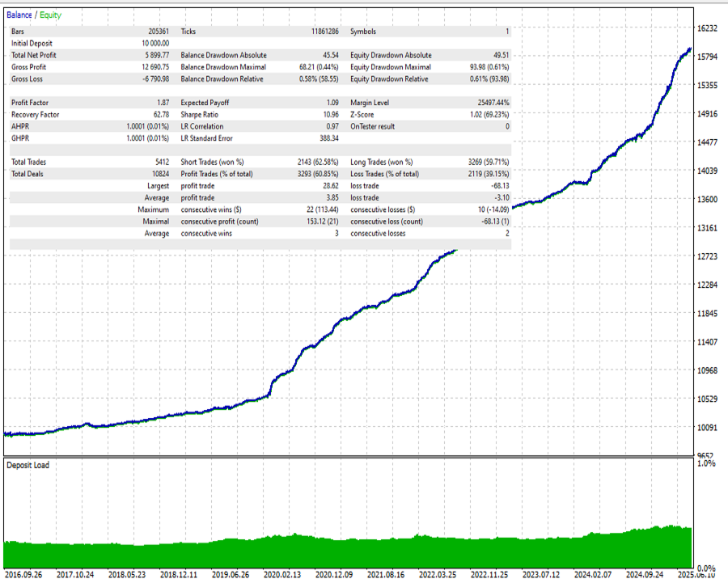Click the Recovery Factor value 62.78
Viewport: 728px width, 583px height.
tap(161, 115)
